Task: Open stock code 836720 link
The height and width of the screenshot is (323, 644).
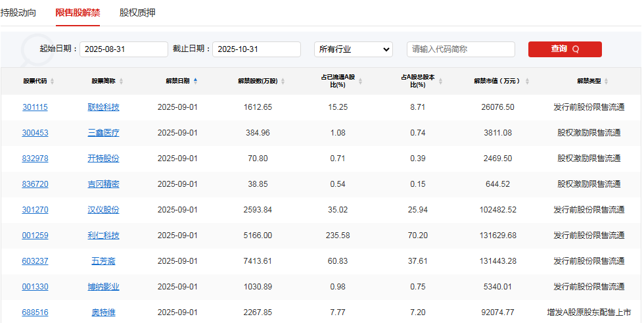Action: (35, 184)
